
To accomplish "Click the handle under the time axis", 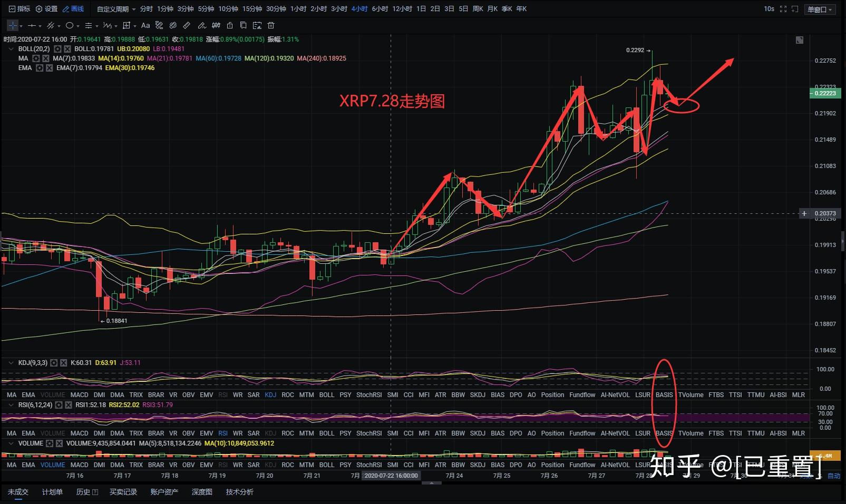I will click(x=432, y=482).
